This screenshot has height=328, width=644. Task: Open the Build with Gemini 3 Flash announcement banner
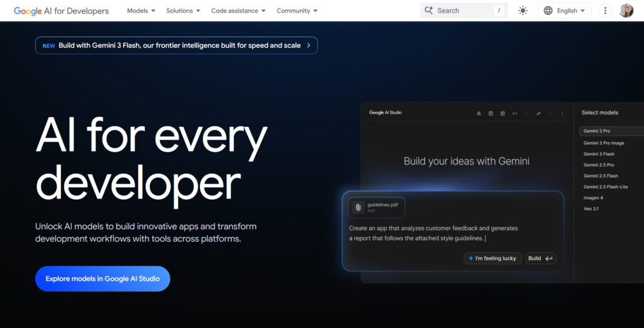click(x=177, y=46)
